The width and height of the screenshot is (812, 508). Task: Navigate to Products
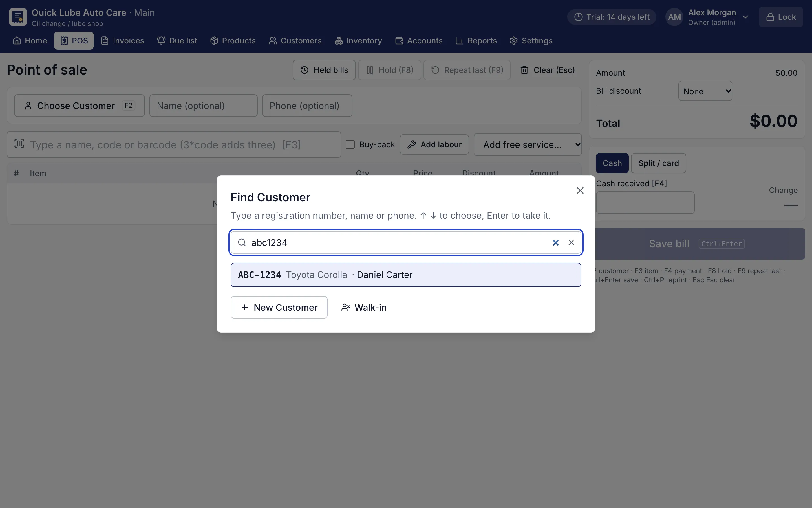click(233, 41)
